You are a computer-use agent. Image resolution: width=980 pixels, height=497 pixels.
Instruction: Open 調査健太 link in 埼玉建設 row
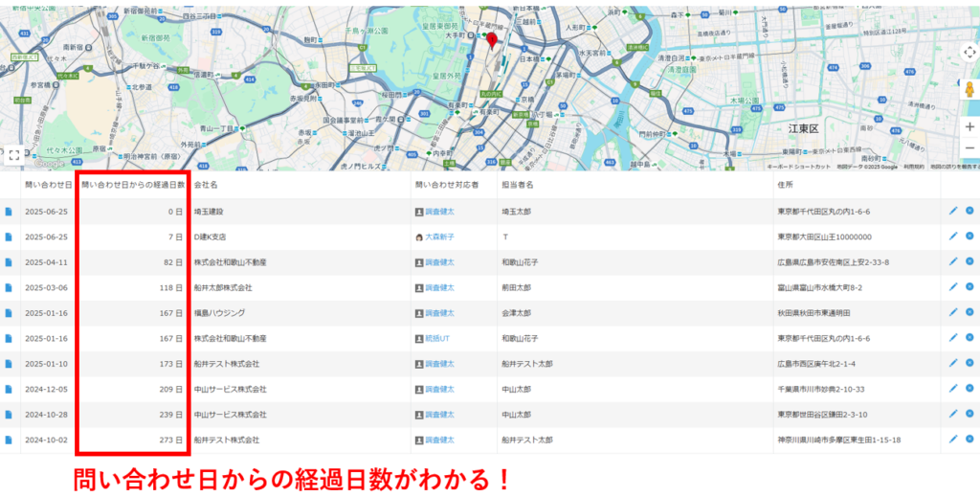[x=440, y=212]
